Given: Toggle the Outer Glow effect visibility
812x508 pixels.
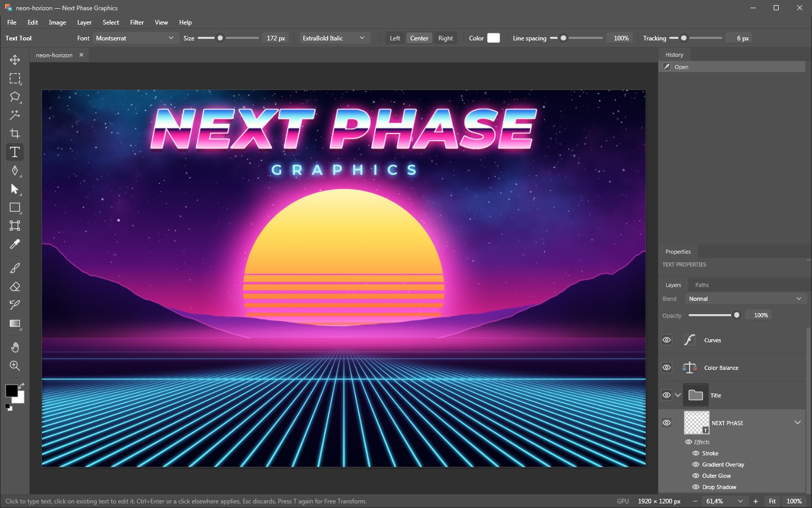Looking at the screenshot, I should click(696, 476).
